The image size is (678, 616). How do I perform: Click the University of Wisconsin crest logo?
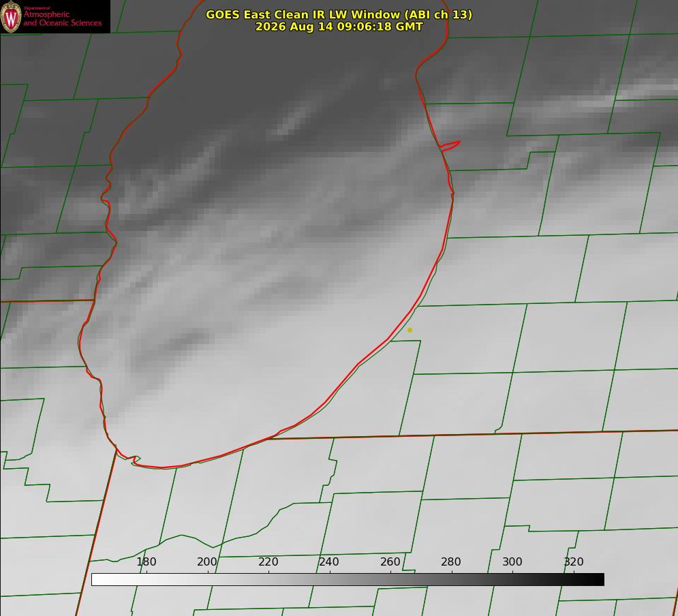pyautogui.click(x=11, y=16)
